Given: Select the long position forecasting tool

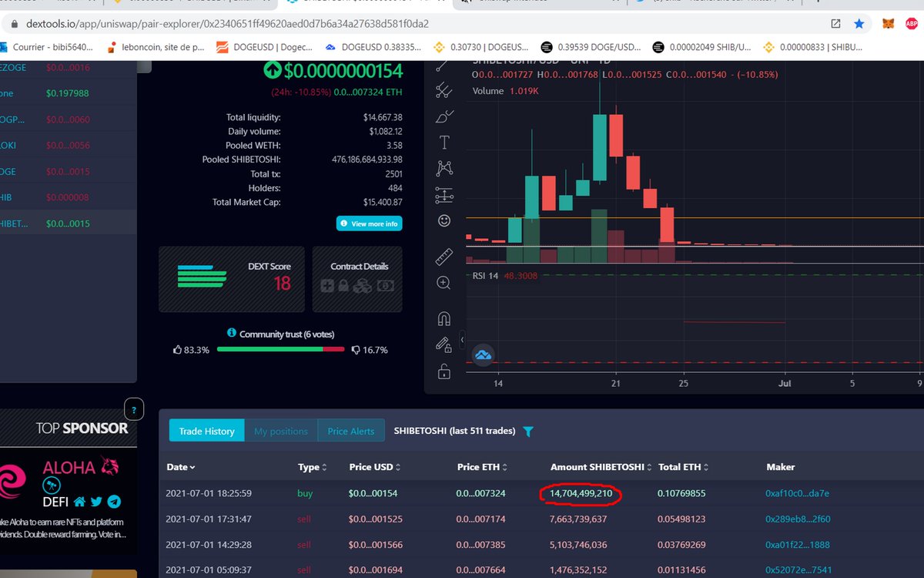Looking at the screenshot, I should pyautogui.click(x=444, y=195).
